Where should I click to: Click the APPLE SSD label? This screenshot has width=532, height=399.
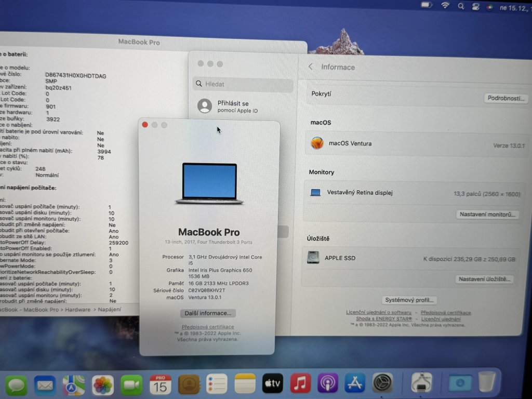(x=340, y=258)
